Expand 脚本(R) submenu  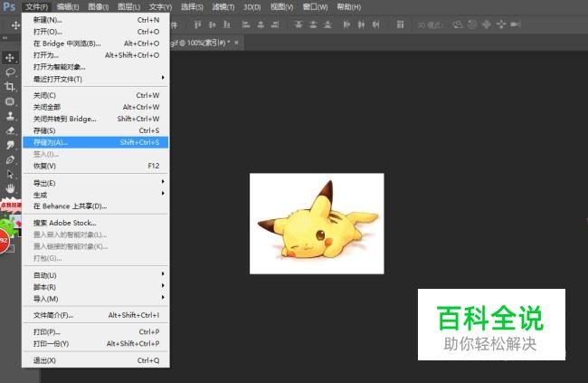tap(95, 287)
